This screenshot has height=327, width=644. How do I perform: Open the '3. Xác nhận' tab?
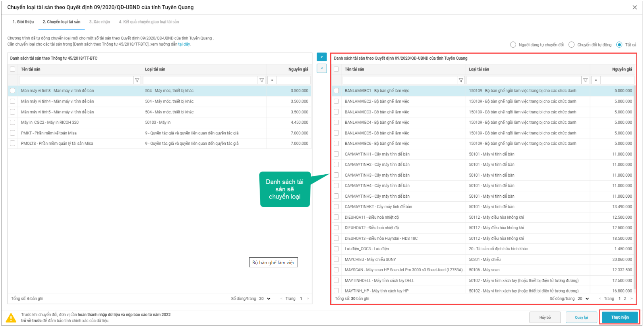point(99,22)
